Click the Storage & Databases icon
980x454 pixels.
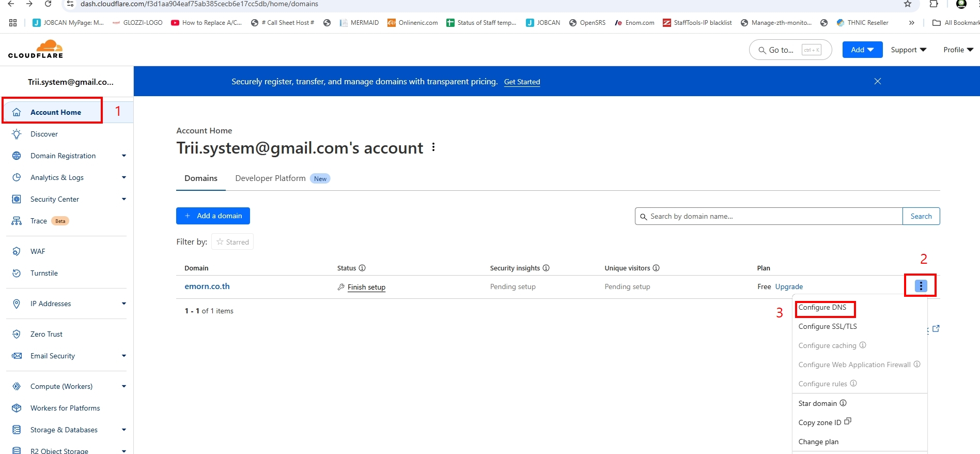[x=17, y=430]
